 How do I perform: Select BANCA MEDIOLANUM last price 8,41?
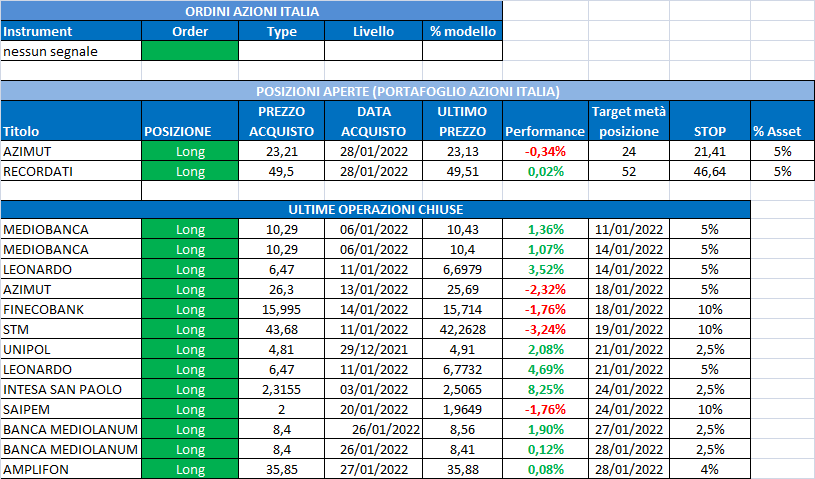(x=462, y=449)
